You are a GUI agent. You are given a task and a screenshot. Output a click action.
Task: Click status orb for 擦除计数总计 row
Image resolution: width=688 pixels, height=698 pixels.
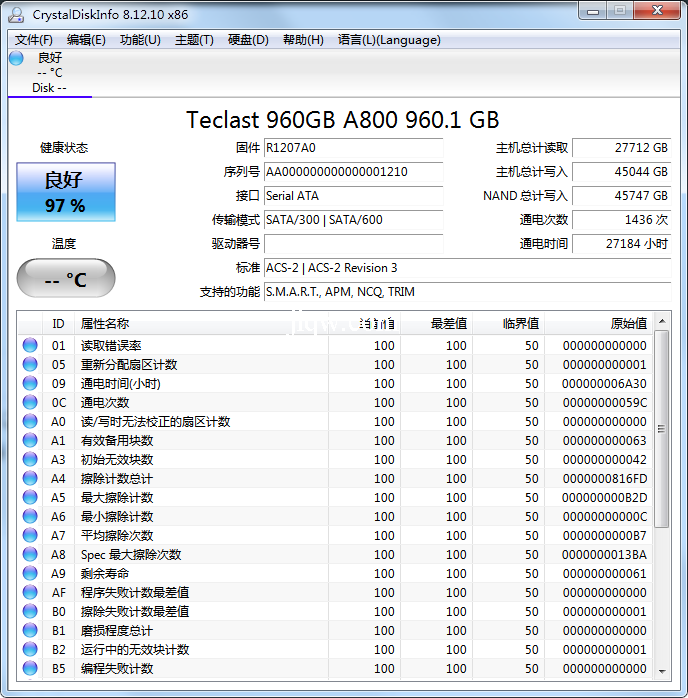pyautogui.click(x=30, y=479)
